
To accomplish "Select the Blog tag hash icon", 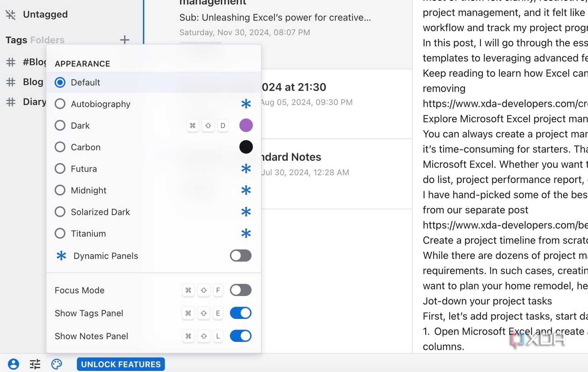I will point(10,82).
